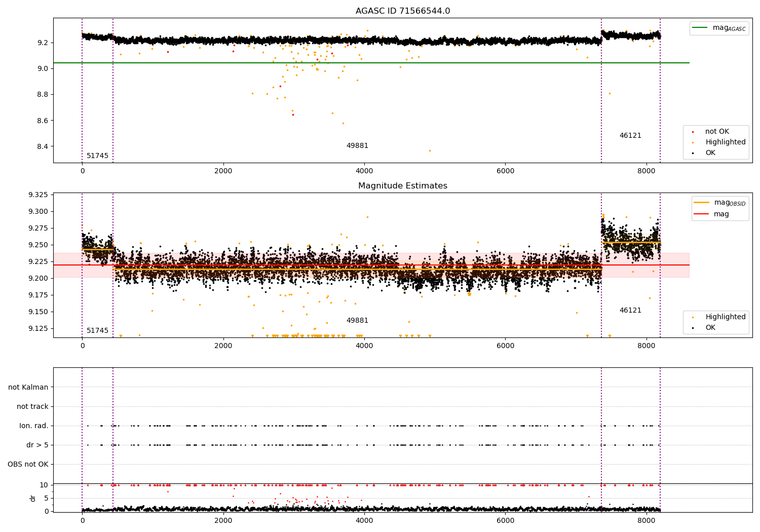Click 'Highlighted' legend entry in top plot
The width and height of the screenshot is (760, 532).
tap(726, 142)
